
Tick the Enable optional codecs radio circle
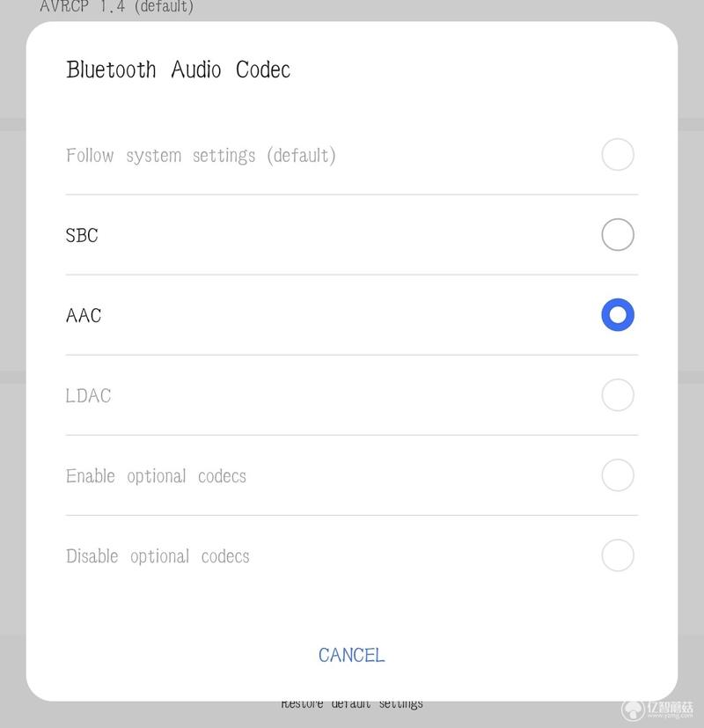pos(617,475)
